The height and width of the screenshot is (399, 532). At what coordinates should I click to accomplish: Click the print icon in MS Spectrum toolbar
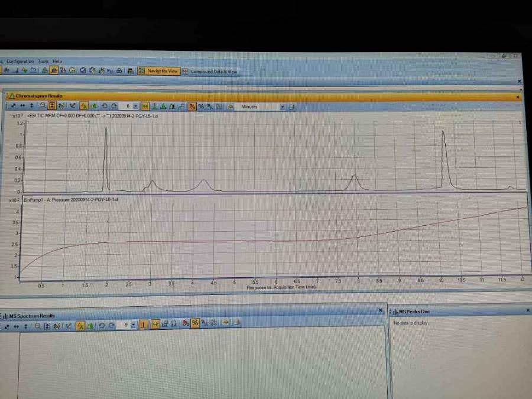237,322
